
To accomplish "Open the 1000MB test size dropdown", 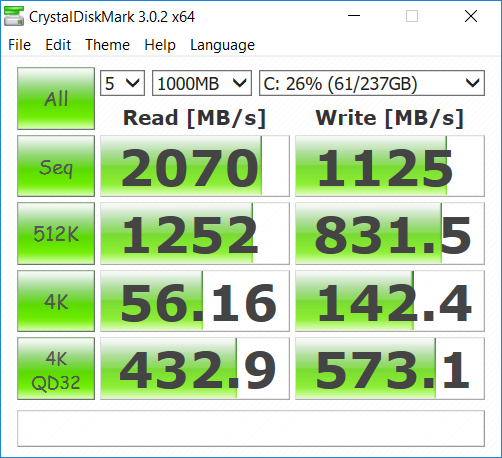I will pos(202,83).
